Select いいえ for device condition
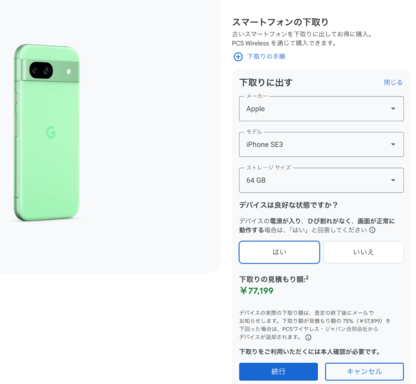Viewport: 416px width, 384px height. coord(363,252)
